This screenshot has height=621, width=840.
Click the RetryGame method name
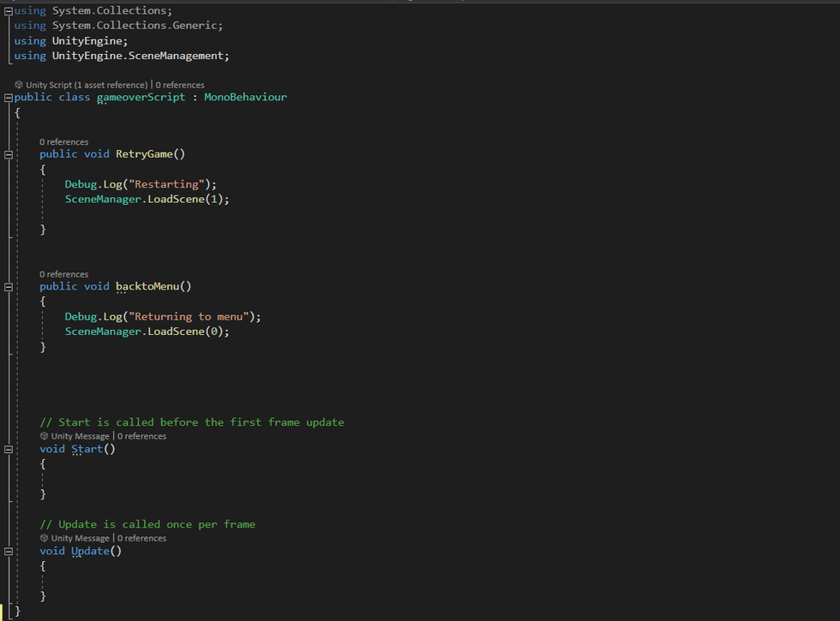point(144,154)
